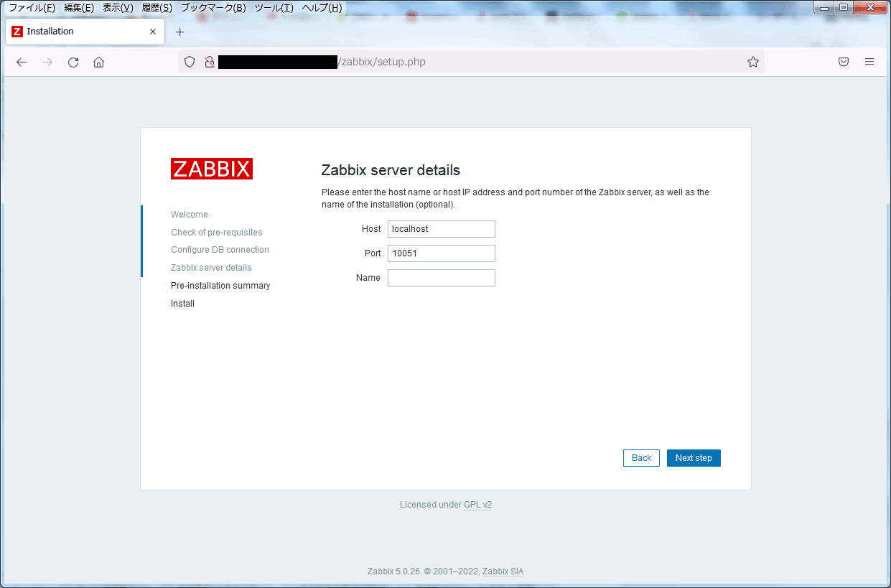This screenshot has height=588, width=891.
Task: Close the Installation tab
Action: tap(153, 32)
